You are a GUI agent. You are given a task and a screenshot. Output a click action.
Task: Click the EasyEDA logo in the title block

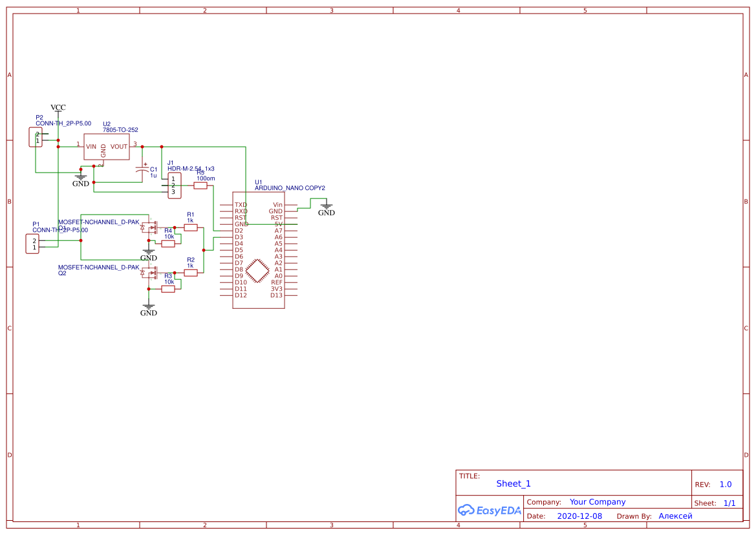(488, 510)
